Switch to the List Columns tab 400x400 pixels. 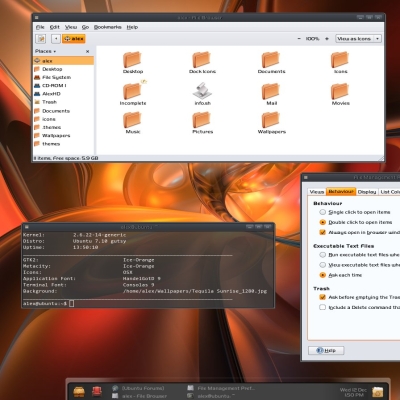tap(389, 192)
